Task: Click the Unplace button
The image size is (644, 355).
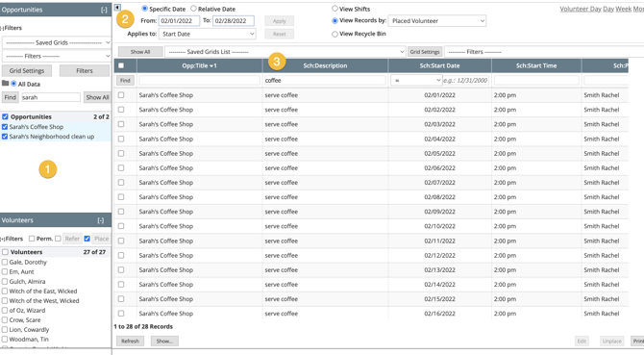Action: pyautogui.click(x=611, y=341)
